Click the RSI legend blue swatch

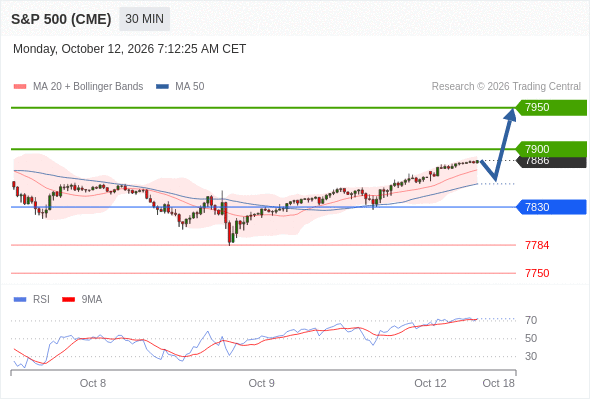[x=20, y=300]
